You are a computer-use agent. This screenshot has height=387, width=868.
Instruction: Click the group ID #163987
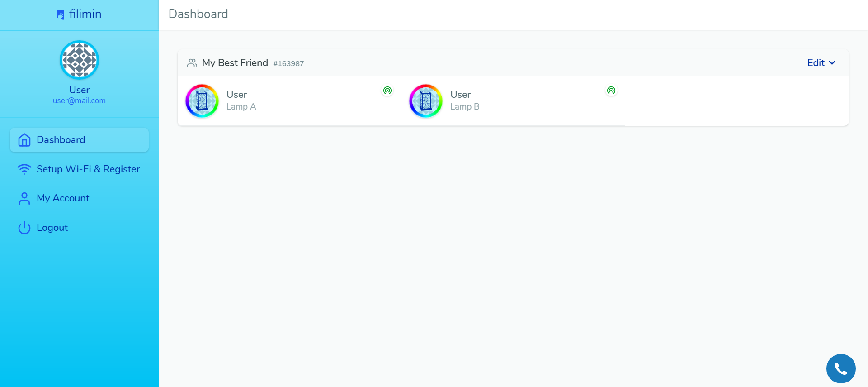pyautogui.click(x=288, y=64)
